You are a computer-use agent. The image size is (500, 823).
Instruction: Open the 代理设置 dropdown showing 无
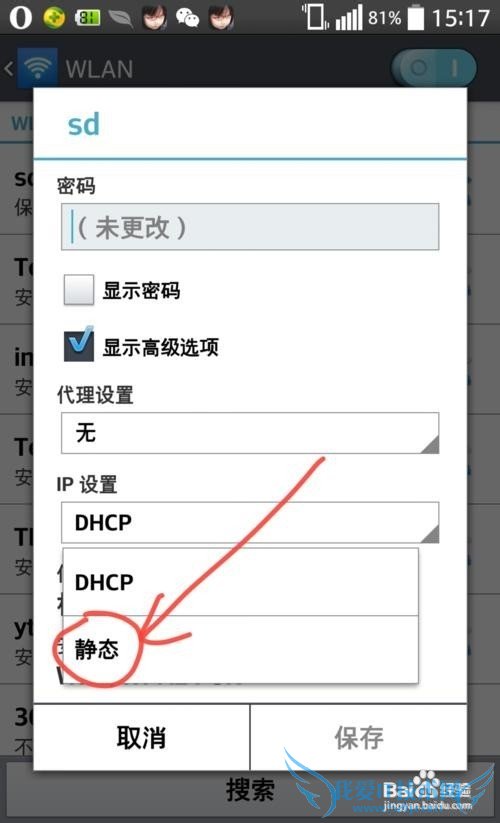[250, 433]
